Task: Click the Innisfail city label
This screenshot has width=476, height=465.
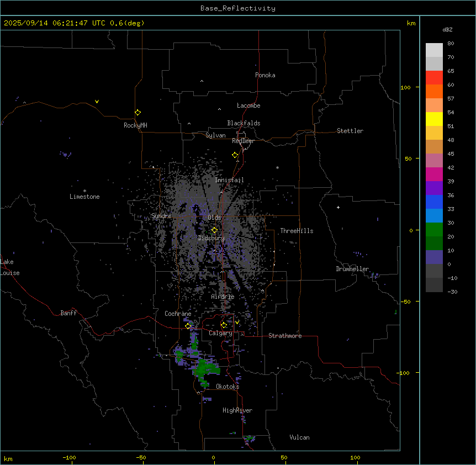Action: pos(229,180)
